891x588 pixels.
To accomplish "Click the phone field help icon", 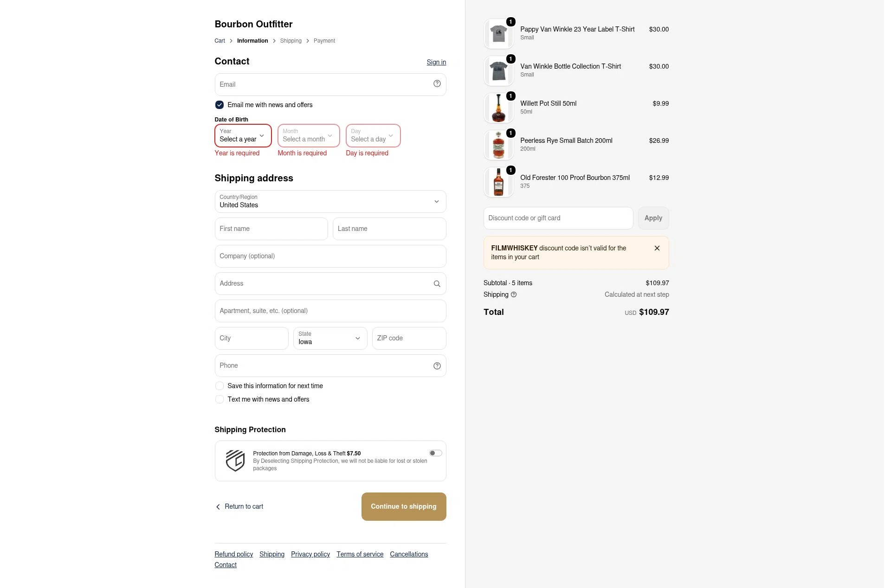I will pos(437,366).
